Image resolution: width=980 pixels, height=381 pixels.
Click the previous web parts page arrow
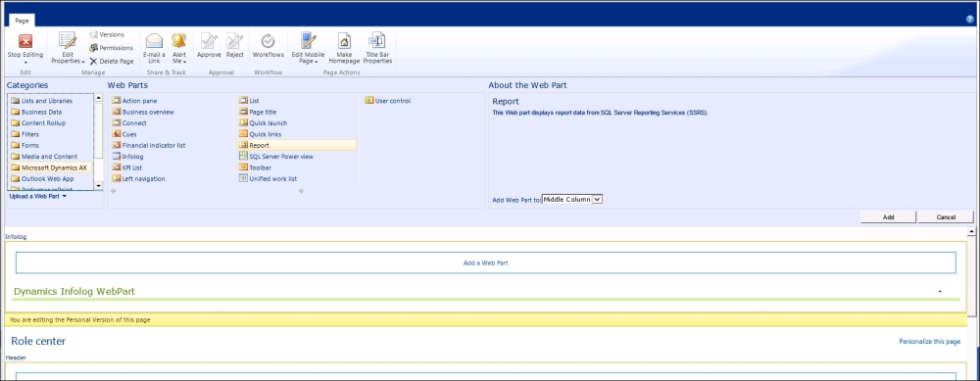coord(113,191)
